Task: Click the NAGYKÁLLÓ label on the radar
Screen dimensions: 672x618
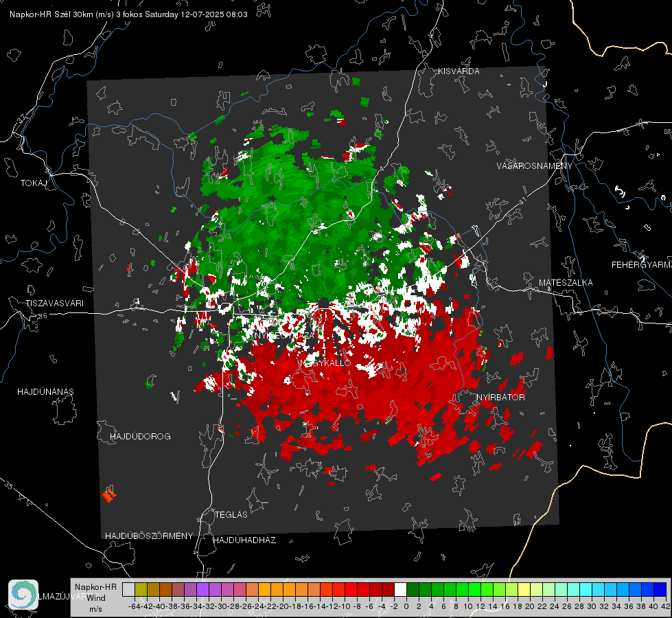Action: 325,363
